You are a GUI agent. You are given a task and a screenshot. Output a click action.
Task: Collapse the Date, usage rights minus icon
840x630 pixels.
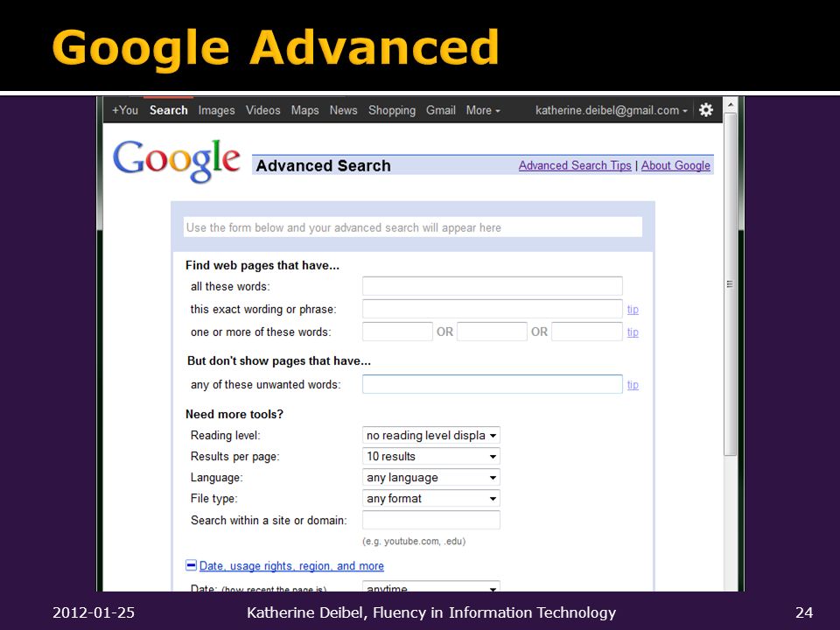[x=191, y=565]
